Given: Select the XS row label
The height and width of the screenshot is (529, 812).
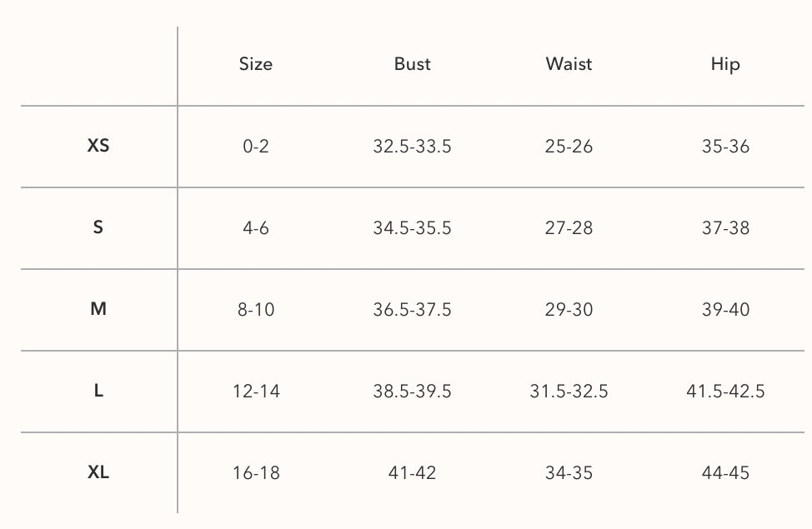Looking at the screenshot, I should click(x=98, y=146).
